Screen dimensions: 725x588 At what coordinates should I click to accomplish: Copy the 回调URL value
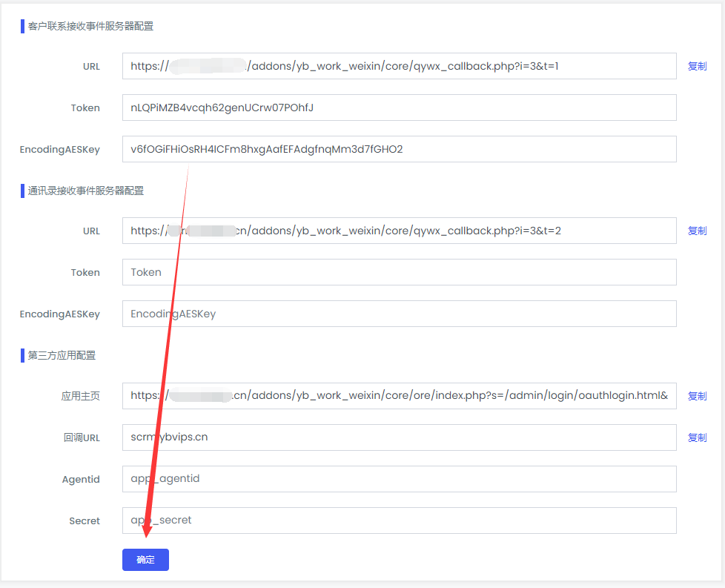[697, 437]
